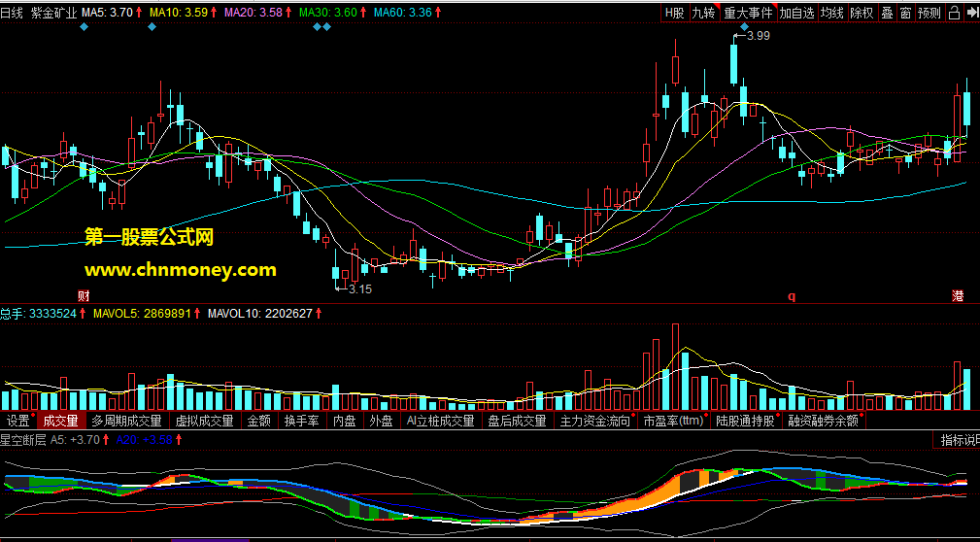The width and height of the screenshot is (980, 542).
Task: Click the MA5: 3.70 label
Action: (x=107, y=12)
